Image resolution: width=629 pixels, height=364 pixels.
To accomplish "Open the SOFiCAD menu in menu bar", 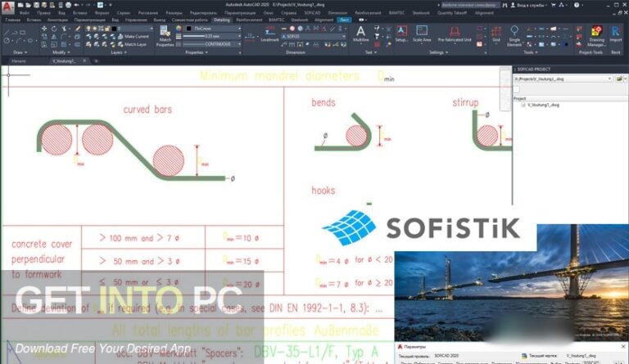I will pos(312,13).
